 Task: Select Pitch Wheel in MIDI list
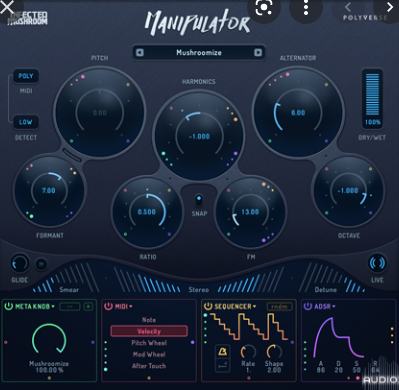pyautogui.click(x=149, y=343)
